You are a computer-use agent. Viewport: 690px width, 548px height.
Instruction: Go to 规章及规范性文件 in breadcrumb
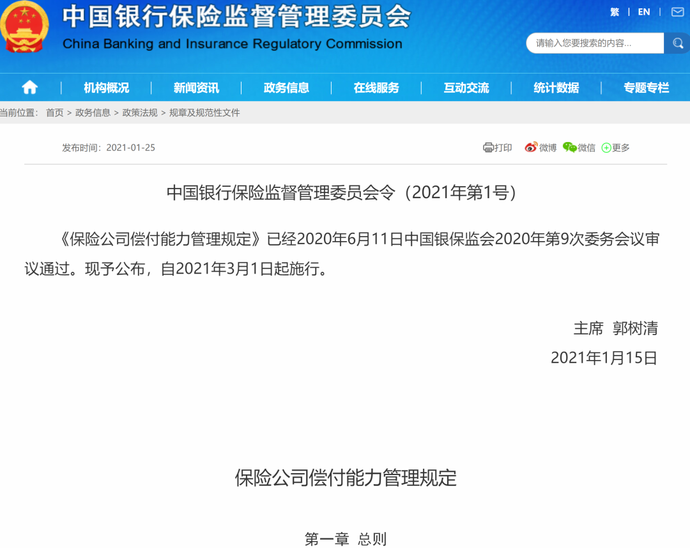205,113
